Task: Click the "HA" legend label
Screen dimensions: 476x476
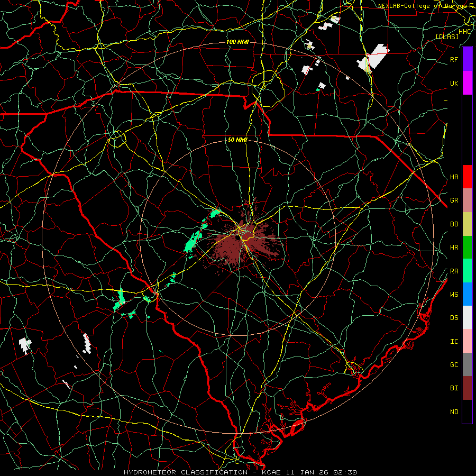Action: 454,177
